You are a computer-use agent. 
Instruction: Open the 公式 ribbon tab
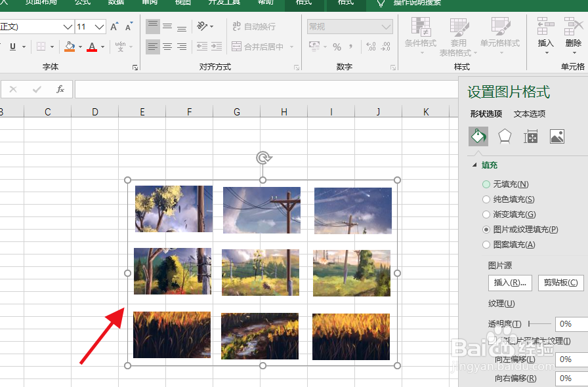click(83, 3)
